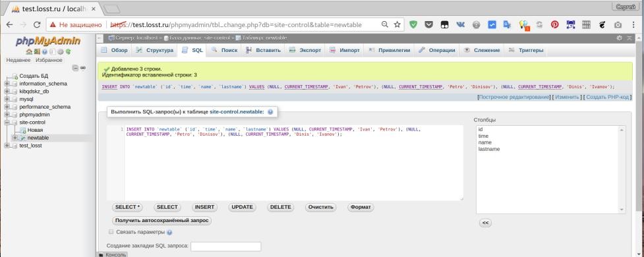Click the Очистить button
Image resolution: width=644 pixels, height=257 pixels.
tap(320, 208)
